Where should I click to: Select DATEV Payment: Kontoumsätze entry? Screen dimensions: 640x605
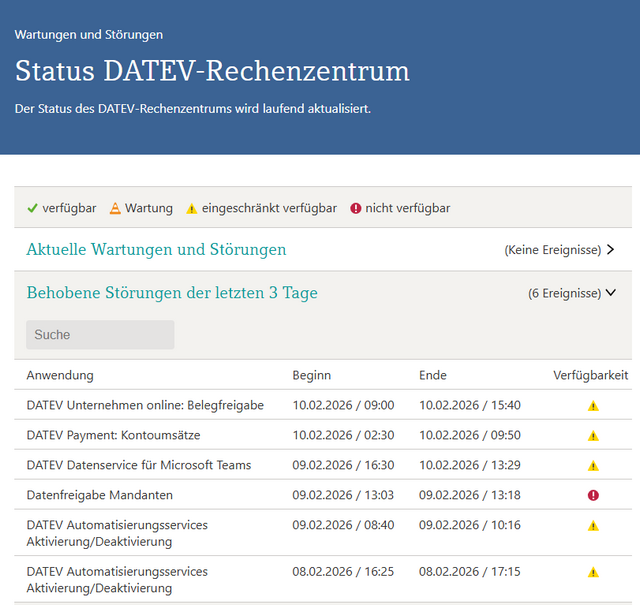tap(113, 435)
